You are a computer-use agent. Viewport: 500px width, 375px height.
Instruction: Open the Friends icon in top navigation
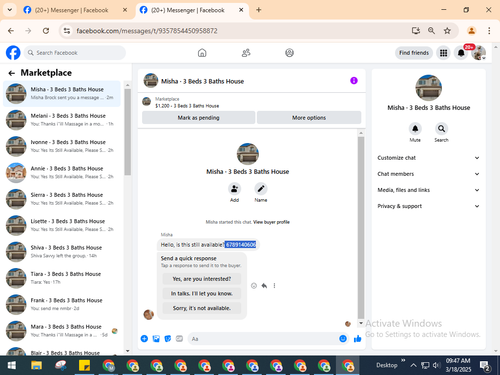[246, 53]
